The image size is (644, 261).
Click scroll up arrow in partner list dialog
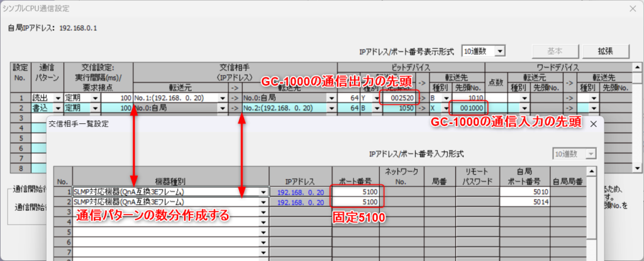coord(591,171)
